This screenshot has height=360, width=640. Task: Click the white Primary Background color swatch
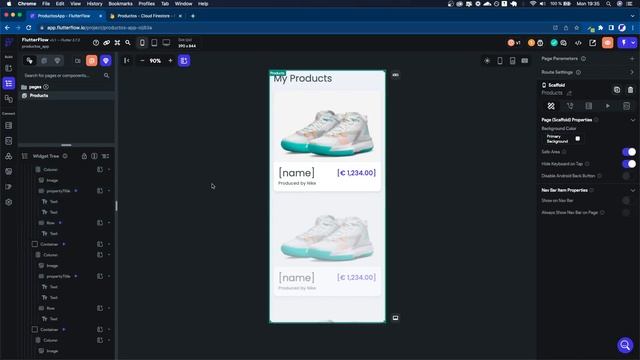pos(578,139)
